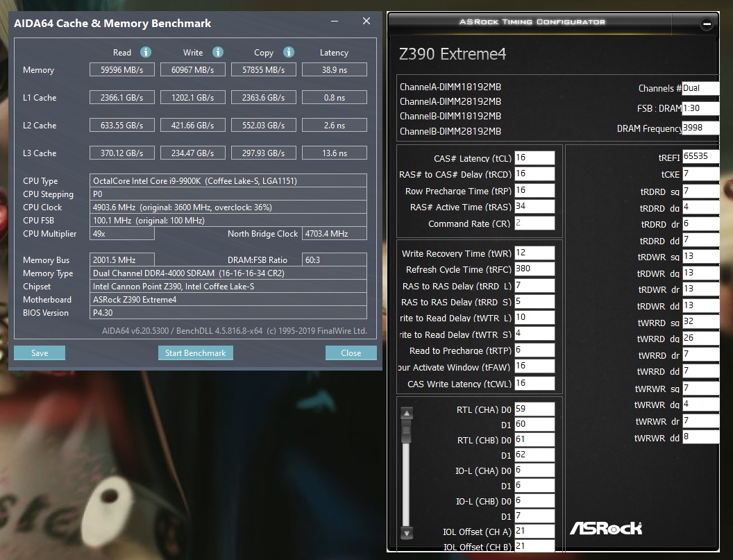Click the tRDRD_sg value field
The height and width of the screenshot is (560, 733).
(701, 192)
